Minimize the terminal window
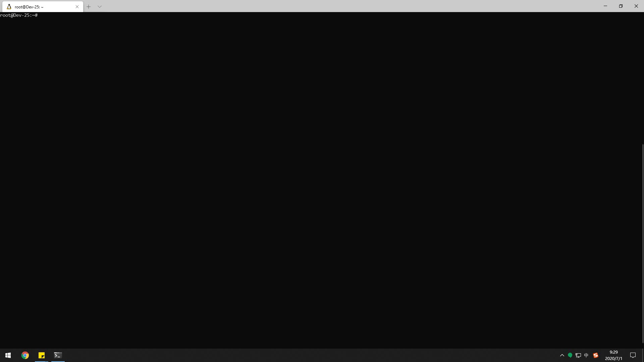The width and height of the screenshot is (644, 362). [x=605, y=6]
